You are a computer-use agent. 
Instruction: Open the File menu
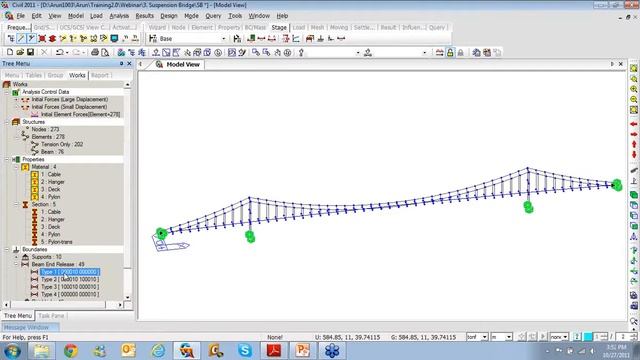[x=20, y=16]
